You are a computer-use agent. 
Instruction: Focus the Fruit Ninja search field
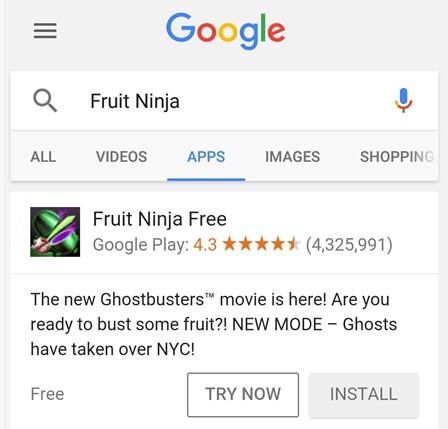click(x=224, y=101)
